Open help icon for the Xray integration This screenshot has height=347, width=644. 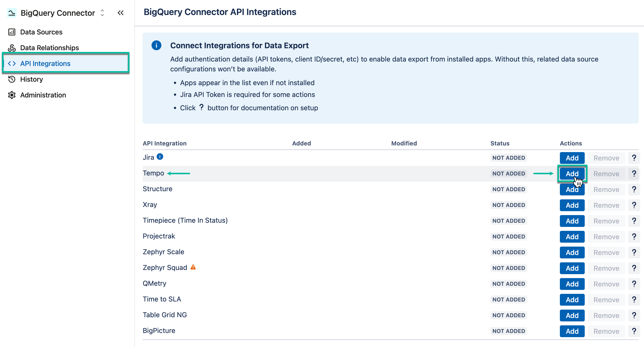(634, 205)
